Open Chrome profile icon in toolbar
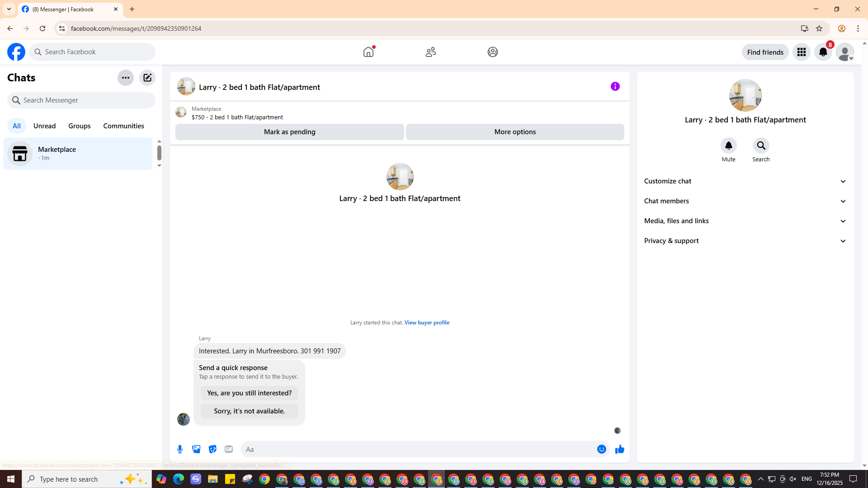868x488 pixels. pos(842,28)
